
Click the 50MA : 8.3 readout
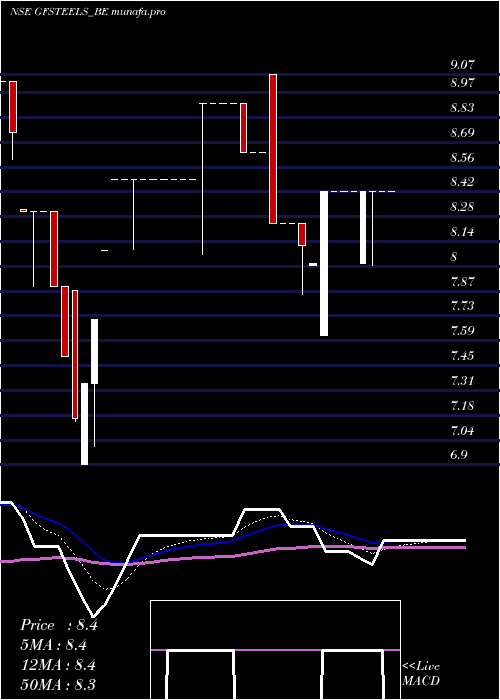[58, 685]
